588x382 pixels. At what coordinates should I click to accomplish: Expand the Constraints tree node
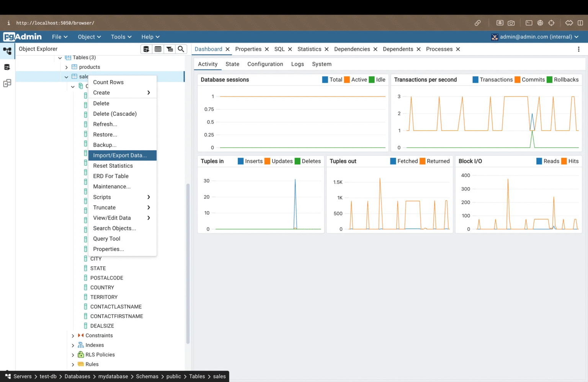point(73,335)
